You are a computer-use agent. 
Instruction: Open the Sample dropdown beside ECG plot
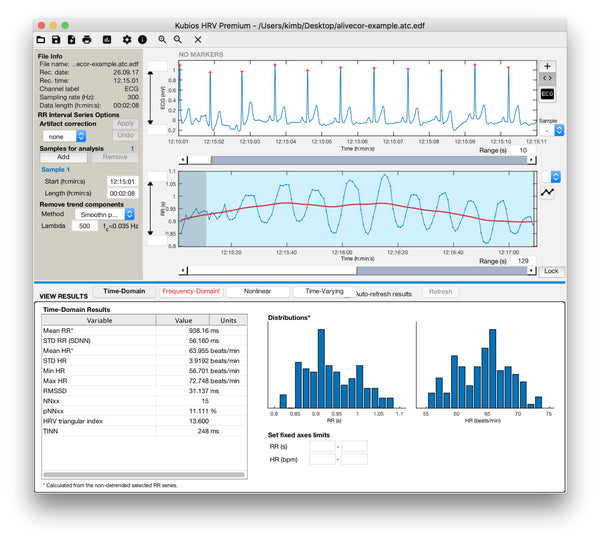point(551,130)
